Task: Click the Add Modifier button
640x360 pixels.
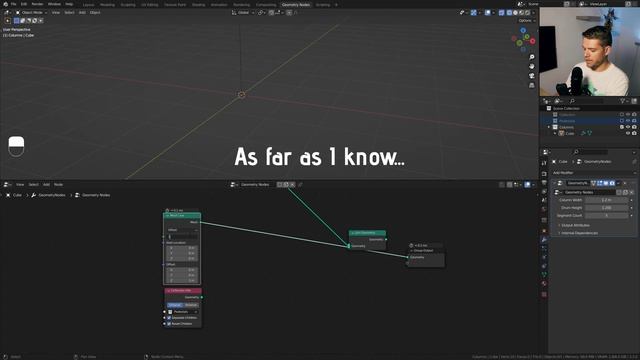Action: (x=593, y=173)
